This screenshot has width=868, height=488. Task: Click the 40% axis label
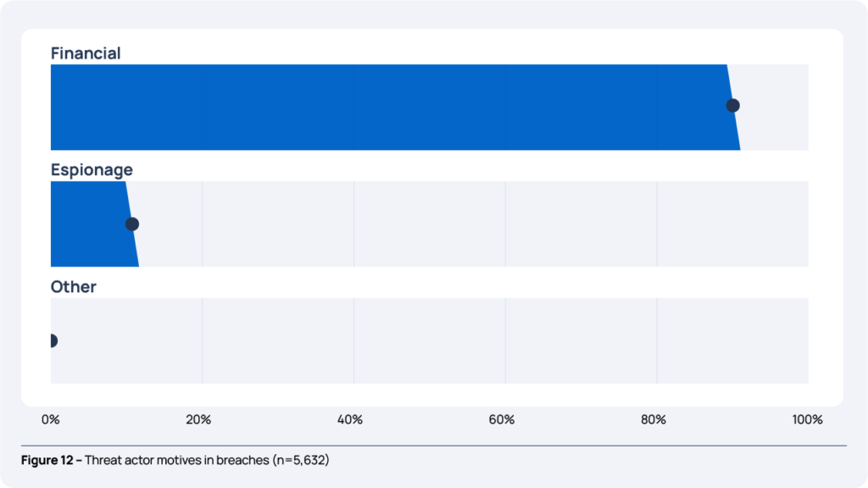(x=350, y=419)
